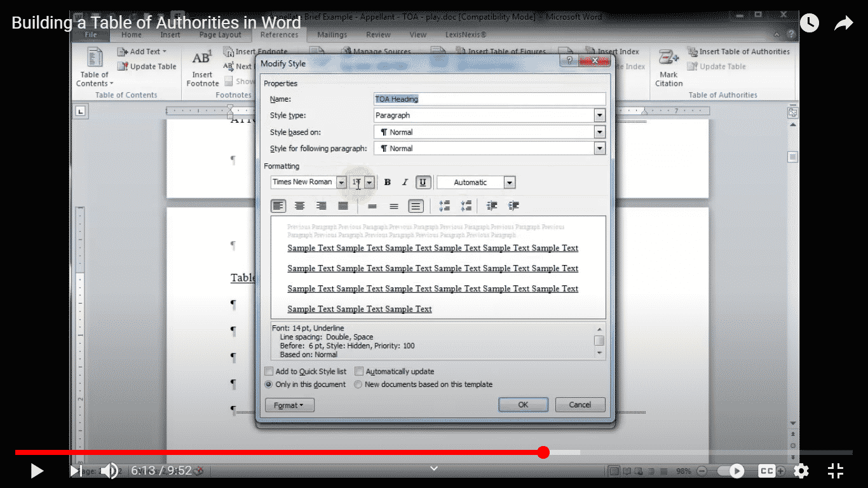Check the Add to Quick Style list box
The height and width of the screenshot is (488, 868).
point(269,370)
